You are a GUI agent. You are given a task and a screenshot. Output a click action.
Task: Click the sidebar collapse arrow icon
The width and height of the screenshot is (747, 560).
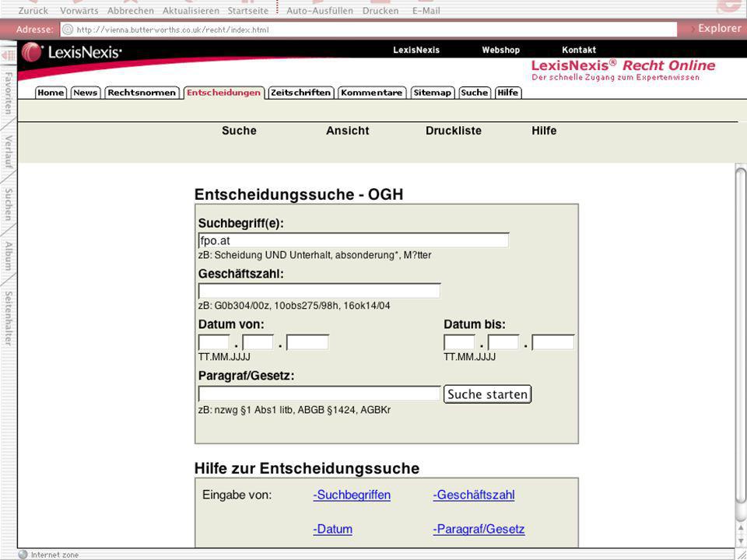click(8, 56)
